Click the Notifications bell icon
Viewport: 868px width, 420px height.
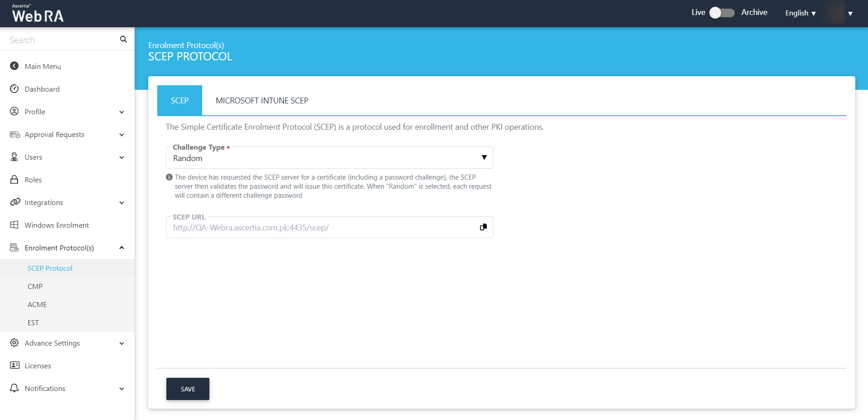point(15,388)
